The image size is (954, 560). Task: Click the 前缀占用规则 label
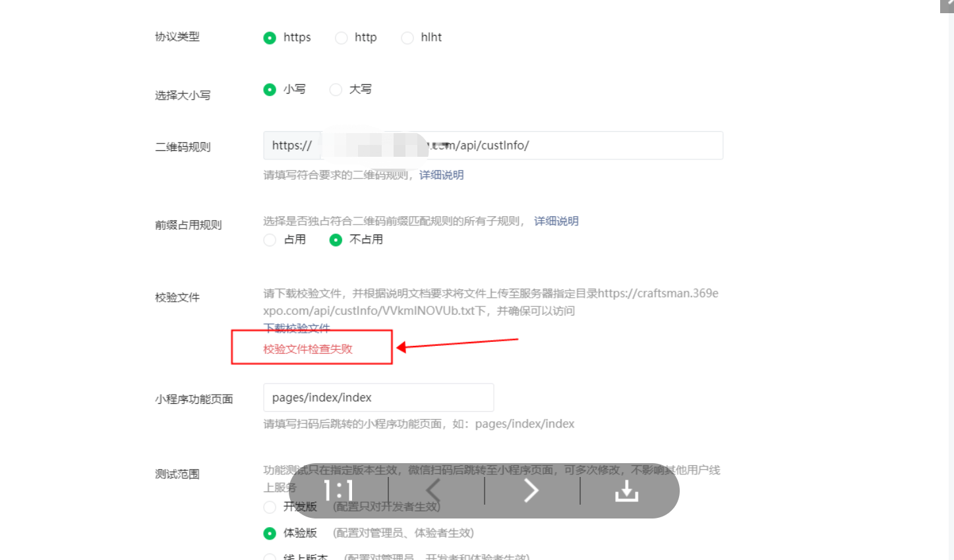pos(189,225)
